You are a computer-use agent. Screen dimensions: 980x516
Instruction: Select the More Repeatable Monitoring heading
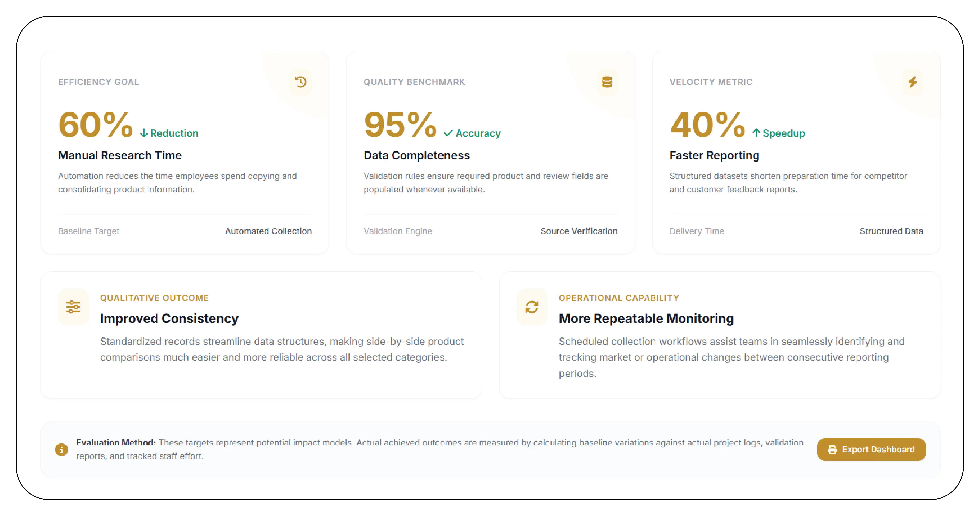tap(646, 318)
